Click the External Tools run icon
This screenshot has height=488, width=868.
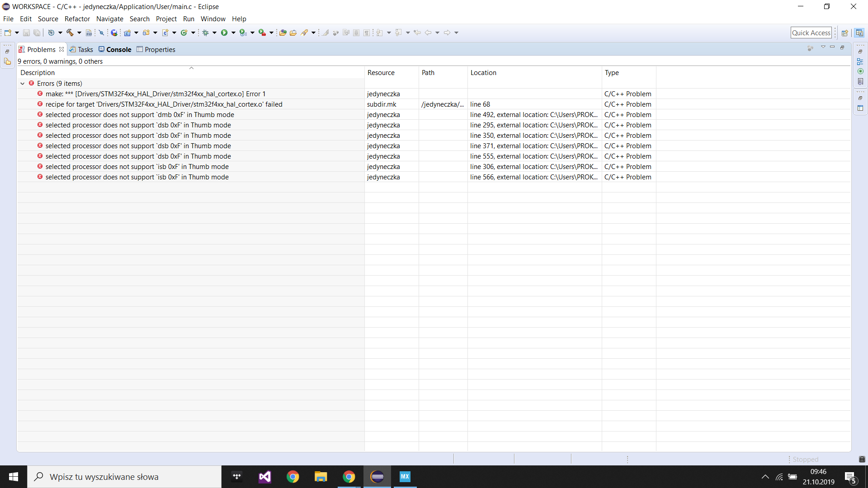pyautogui.click(x=262, y=33)
